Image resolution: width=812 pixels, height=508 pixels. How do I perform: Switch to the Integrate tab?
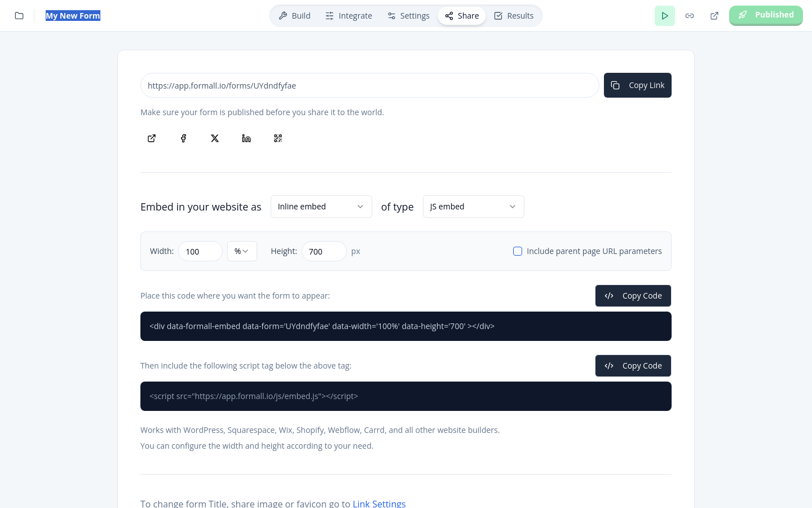[349, 16]
